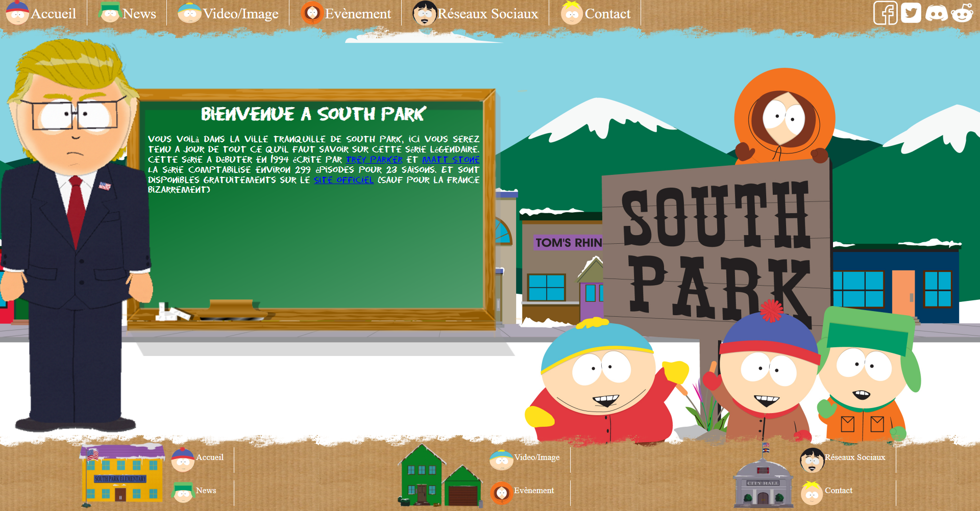The image size is (980, 511).
Task: Click the footer Video/Image link
Action: (x=537, y=457)
